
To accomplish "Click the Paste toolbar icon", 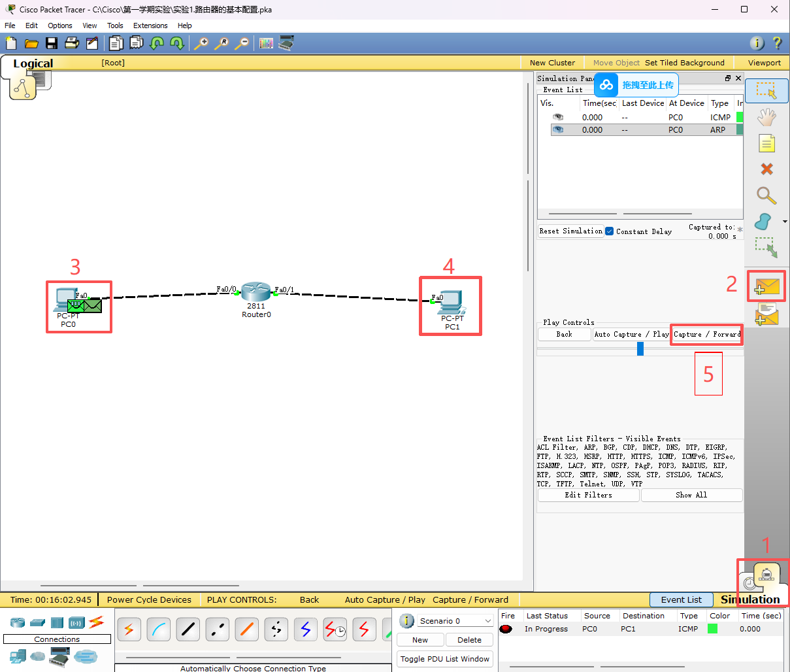I will [137, 43].
